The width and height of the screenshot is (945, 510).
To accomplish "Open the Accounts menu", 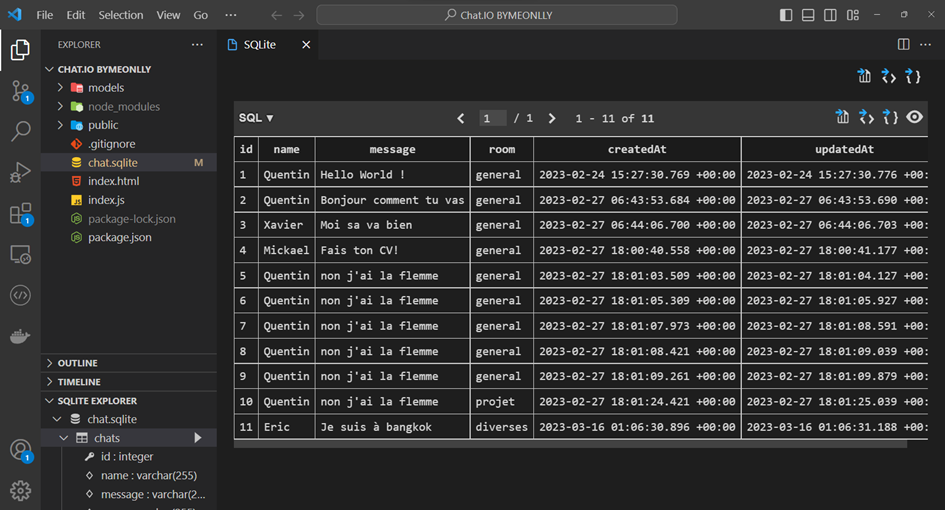I will click(20, 450).
